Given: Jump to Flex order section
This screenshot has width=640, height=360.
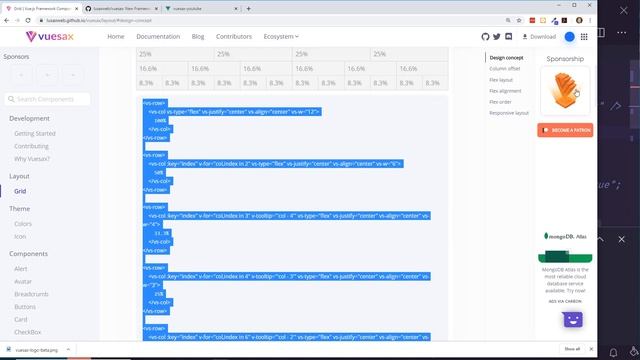Looking at the screenshot, I should (x=500, y=102).
